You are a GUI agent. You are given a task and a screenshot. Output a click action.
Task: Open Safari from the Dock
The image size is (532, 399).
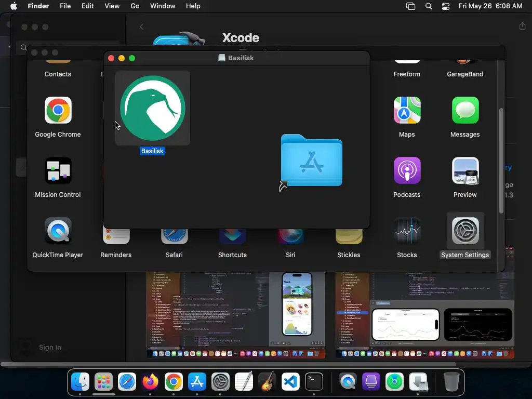[x=127, y=381]
